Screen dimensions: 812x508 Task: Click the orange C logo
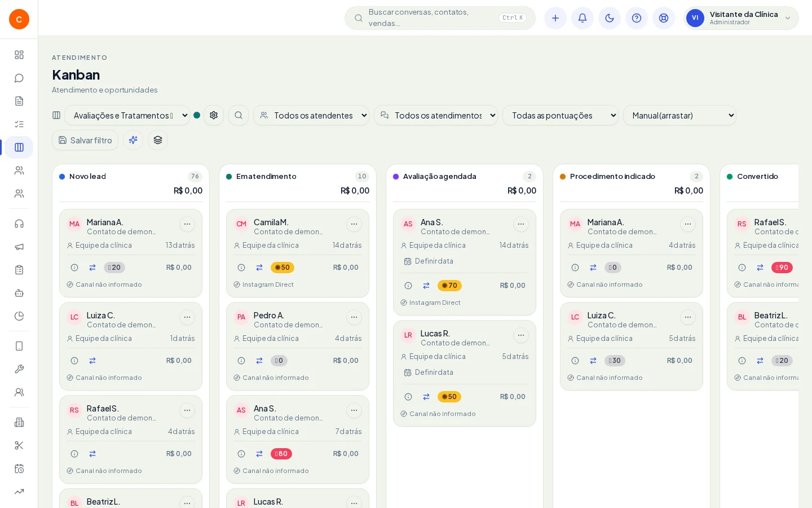[19, 19]
